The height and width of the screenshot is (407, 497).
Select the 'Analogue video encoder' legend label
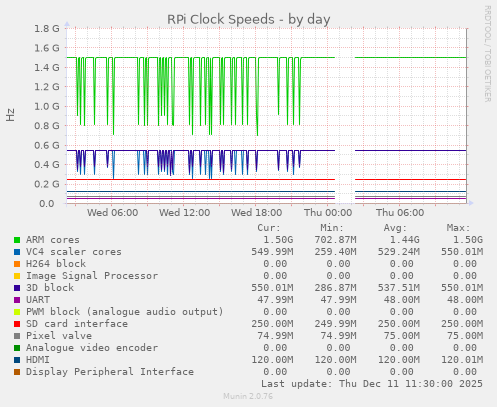click(x=92, y=348)
